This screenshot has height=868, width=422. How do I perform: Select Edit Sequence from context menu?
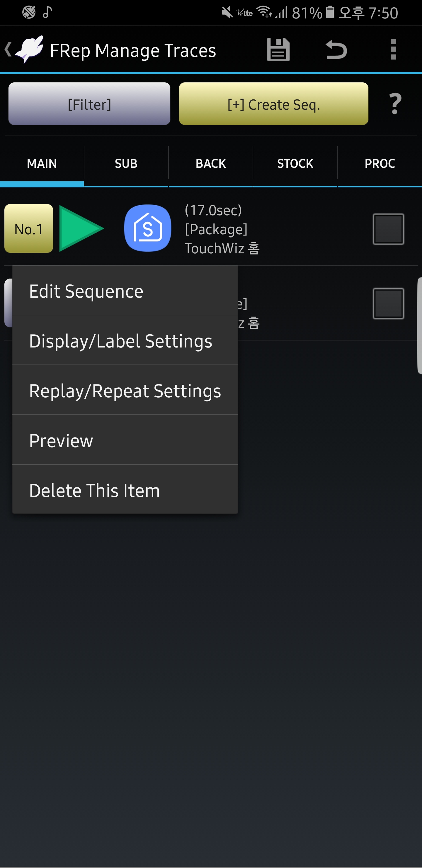(x=125, y=291)
